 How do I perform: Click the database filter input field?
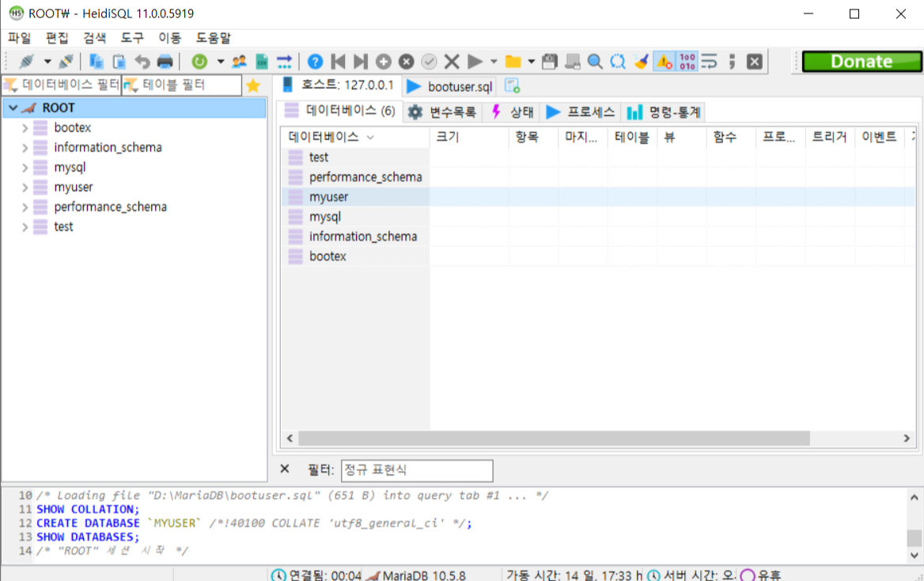62,85
